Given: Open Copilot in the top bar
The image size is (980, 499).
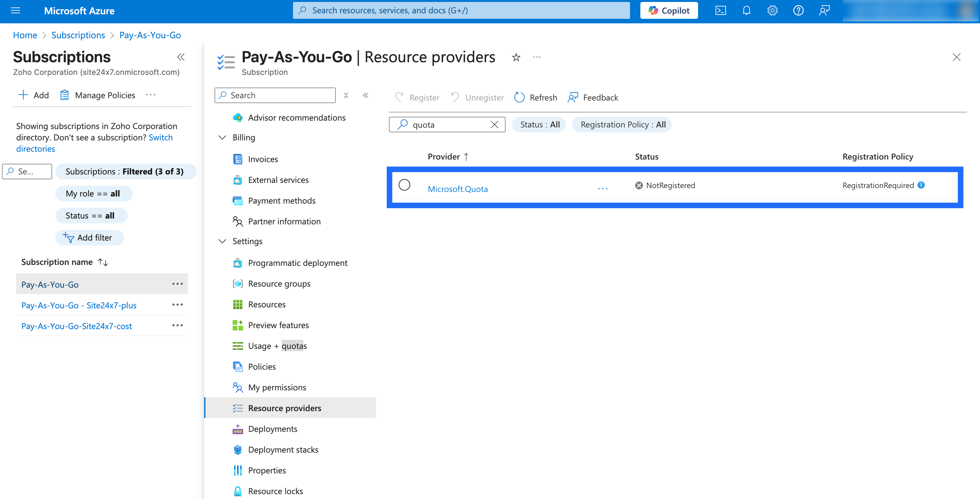Looking at the screenshot, I should tap(669, 10).
